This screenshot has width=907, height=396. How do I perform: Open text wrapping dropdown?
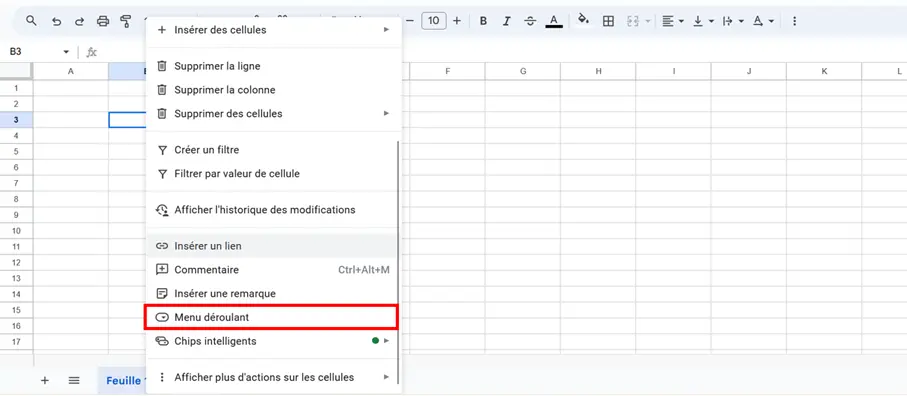click(x=733, y=21)
